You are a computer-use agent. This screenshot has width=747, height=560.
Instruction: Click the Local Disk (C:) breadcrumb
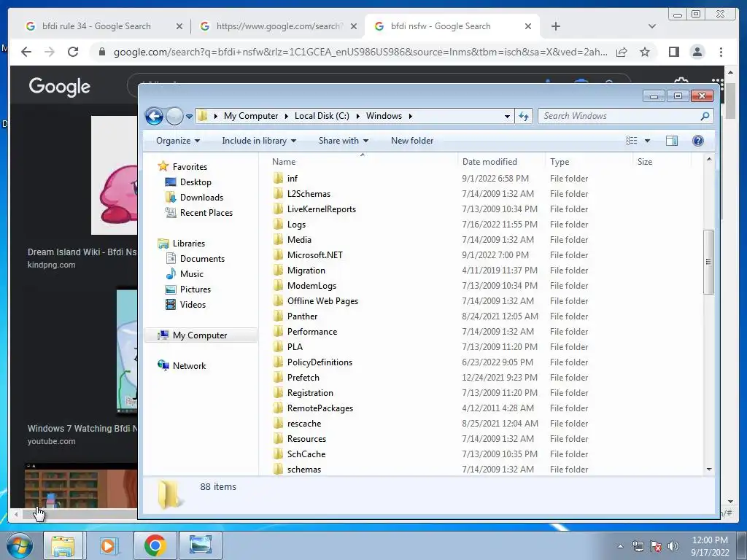coord(322,116)
